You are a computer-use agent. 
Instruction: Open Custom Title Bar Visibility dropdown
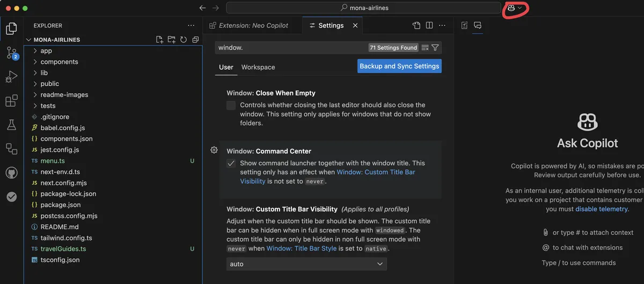coord(306,264)
